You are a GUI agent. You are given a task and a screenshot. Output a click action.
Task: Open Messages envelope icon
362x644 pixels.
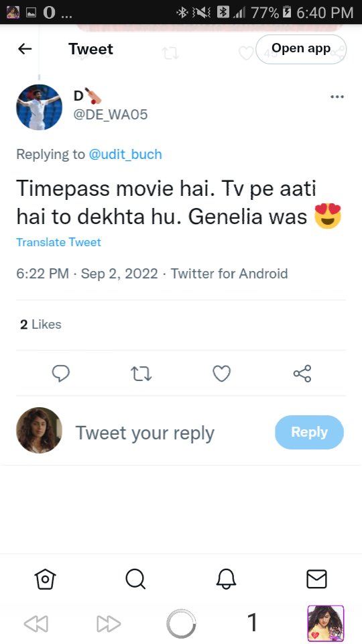317,579
